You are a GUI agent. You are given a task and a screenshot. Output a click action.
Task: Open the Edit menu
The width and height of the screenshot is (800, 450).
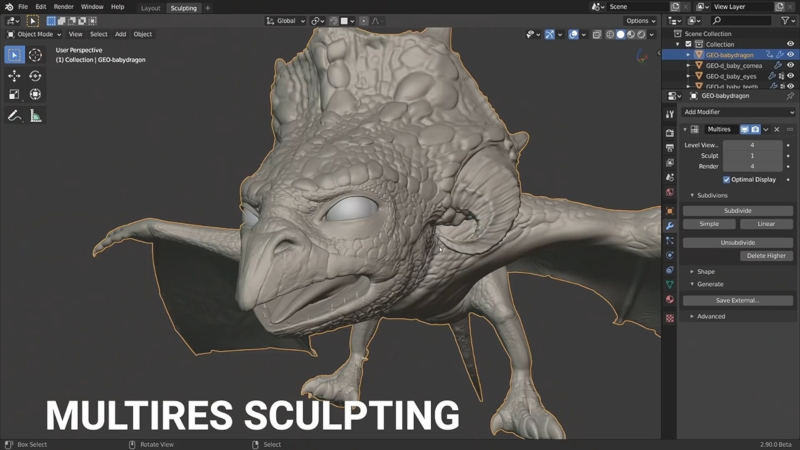click(41, 7)
